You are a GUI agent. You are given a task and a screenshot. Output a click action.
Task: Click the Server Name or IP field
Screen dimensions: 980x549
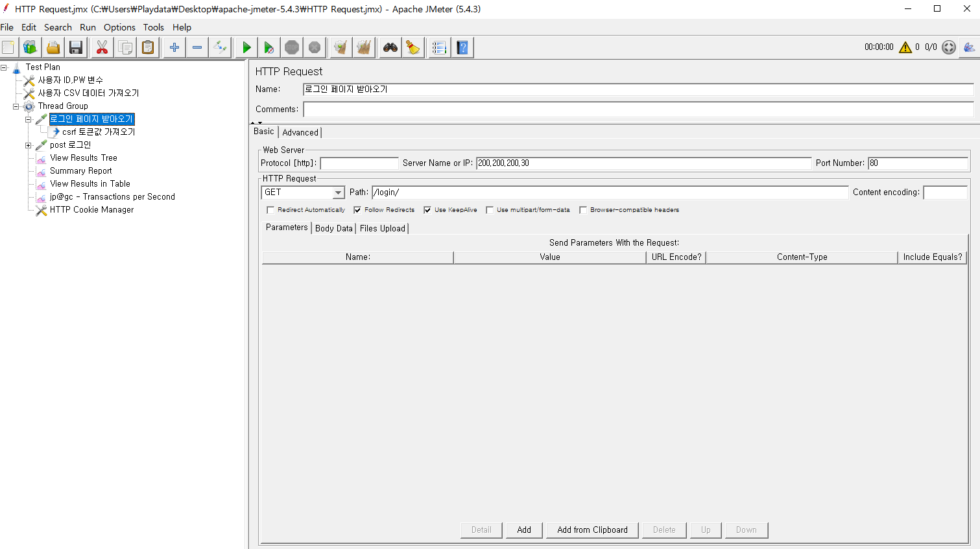(x=643, y=163)
